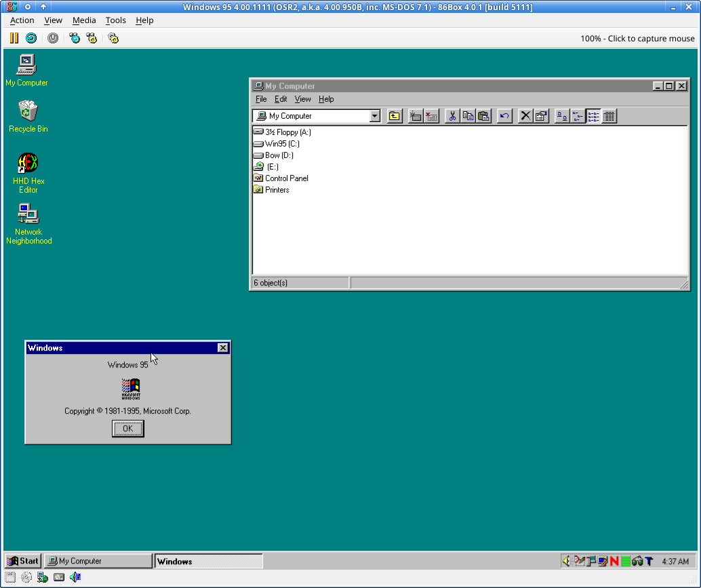
Task: Click the 4:37 AM system clock
Action: pyautogui.click(x=675, y=561)
